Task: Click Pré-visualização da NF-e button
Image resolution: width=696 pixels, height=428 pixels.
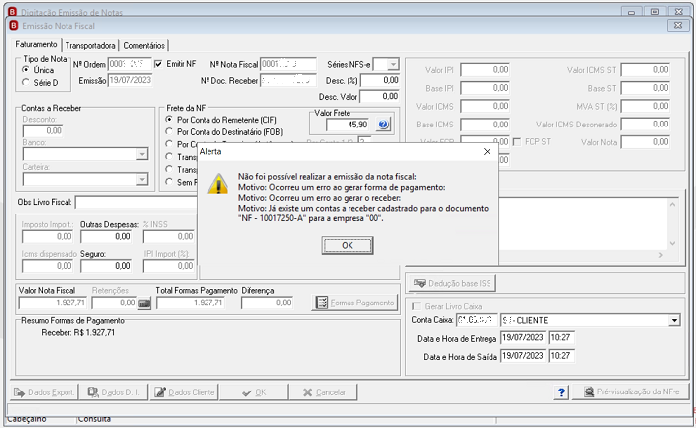Action: tap(631, 392)
